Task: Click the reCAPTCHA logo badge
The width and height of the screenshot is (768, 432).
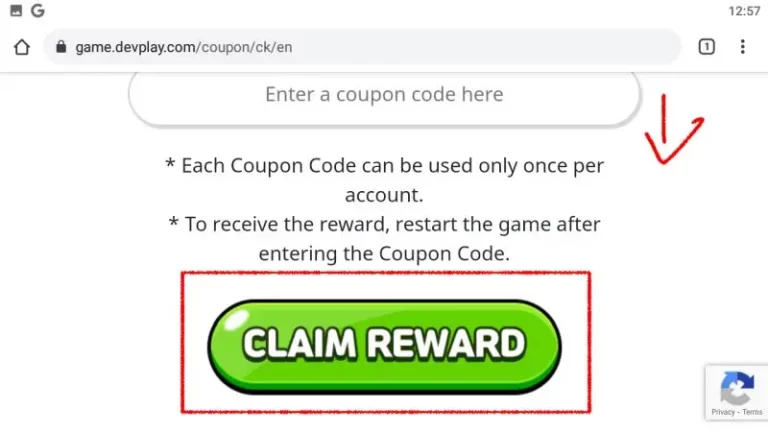Action: [737, 388]
